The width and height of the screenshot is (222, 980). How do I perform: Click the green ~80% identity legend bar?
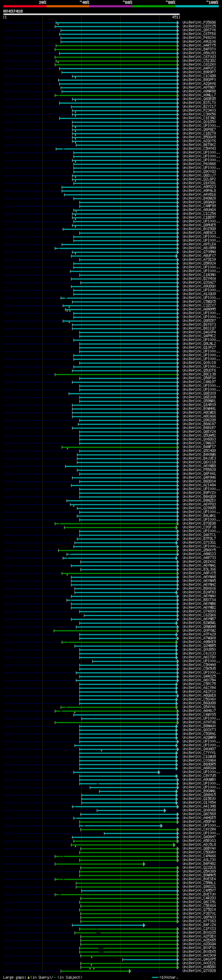(154, 6)
